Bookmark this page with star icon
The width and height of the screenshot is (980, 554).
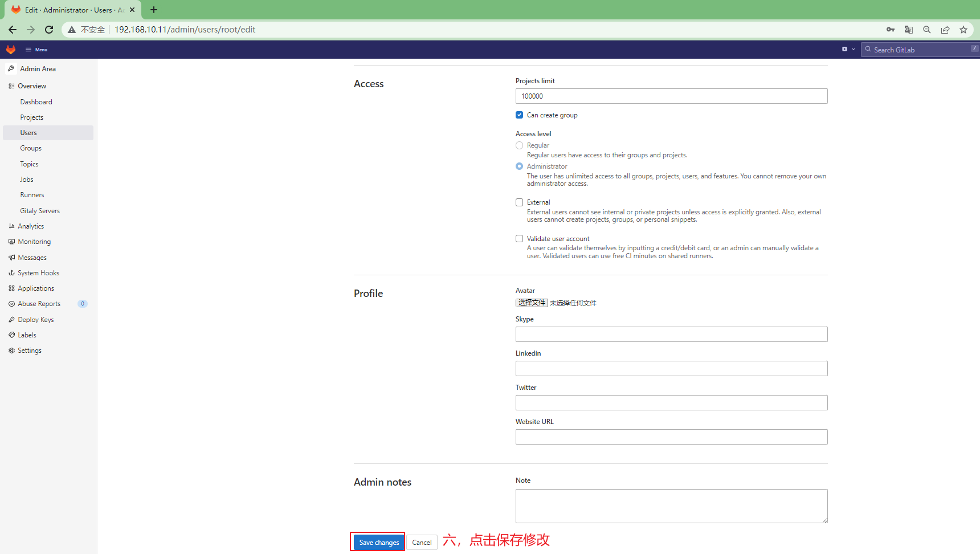point(963,30)
